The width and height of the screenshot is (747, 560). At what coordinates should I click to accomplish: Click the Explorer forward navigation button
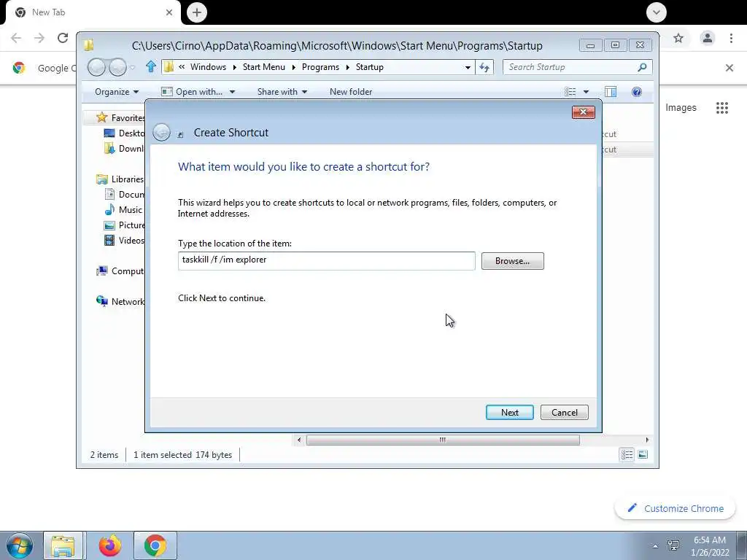[x=117, y=67]
